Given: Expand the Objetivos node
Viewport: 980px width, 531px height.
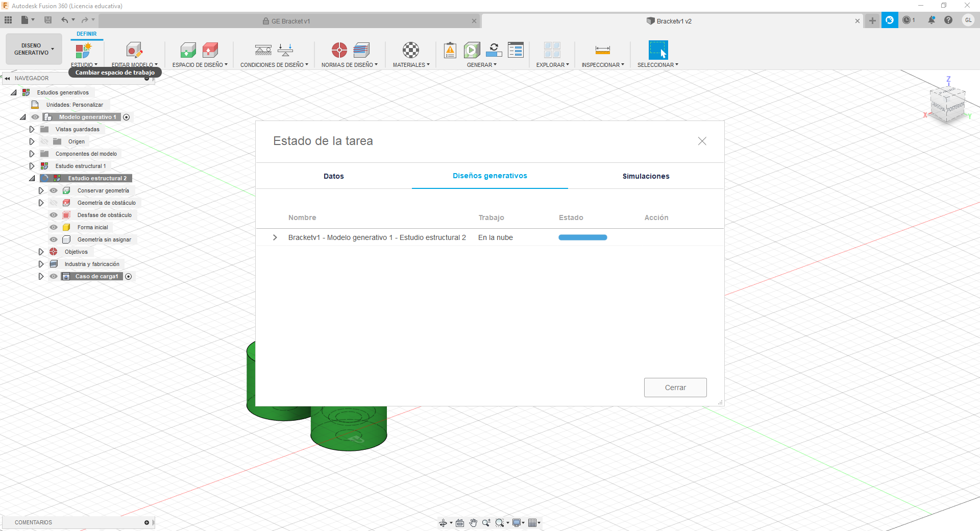Looking at the screenshot, I should pyautogui.click(x=41, y=252).
